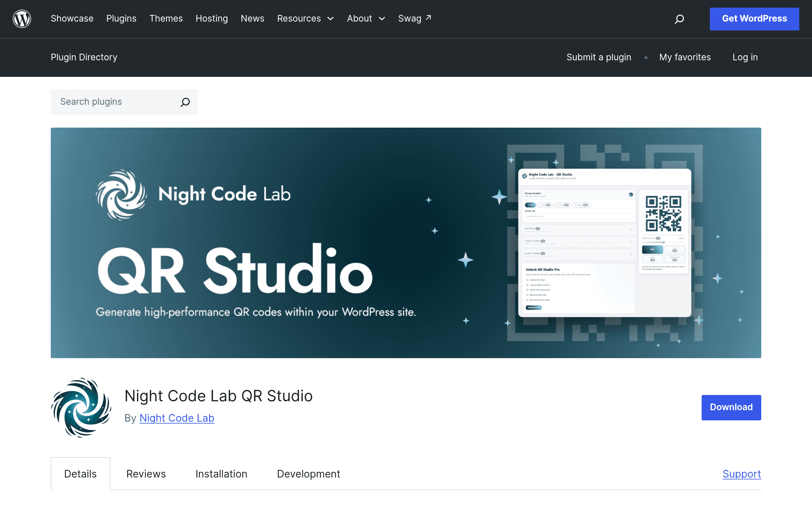Screen dimensions: 812x508
Task: Open the Plugin Directory link
Action: tap(84, 57)
